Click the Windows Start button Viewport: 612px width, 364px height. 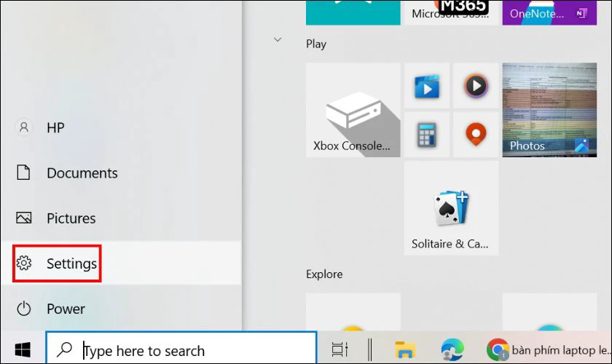23,349
